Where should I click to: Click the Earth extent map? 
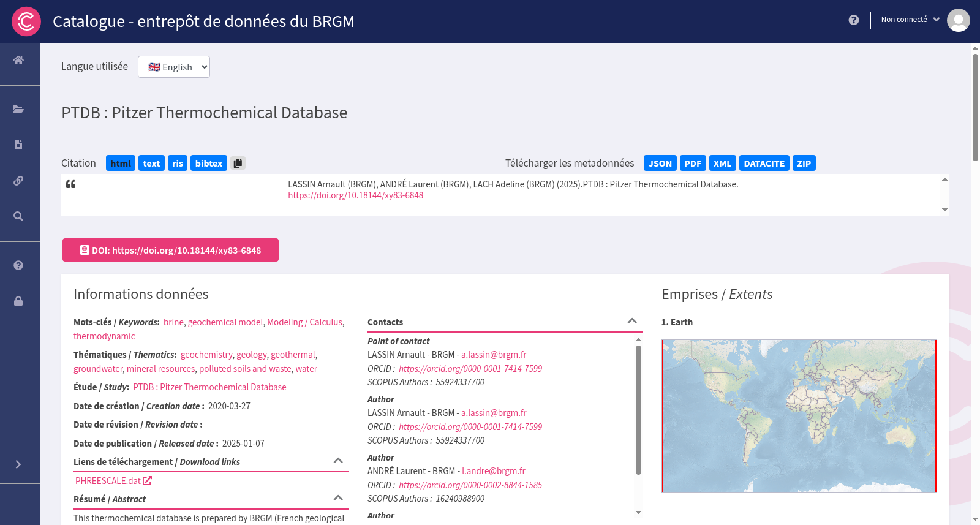pos(799,416)
